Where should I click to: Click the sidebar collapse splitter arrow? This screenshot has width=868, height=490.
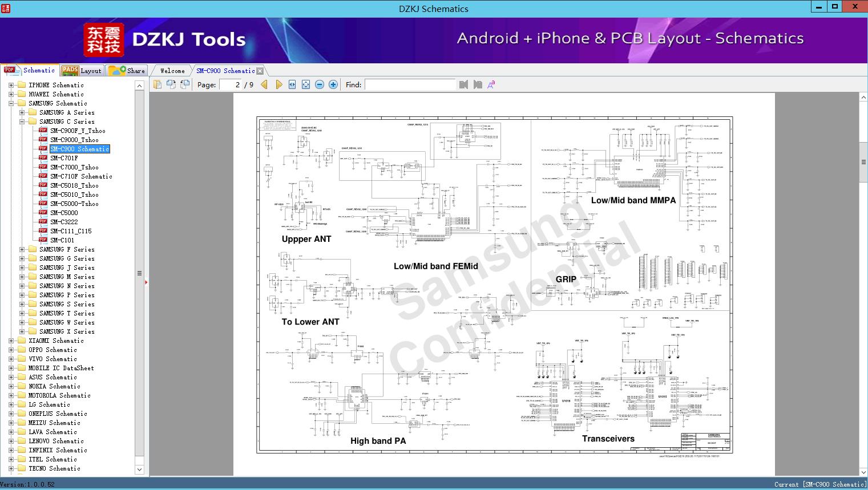[x=147, y=282]
